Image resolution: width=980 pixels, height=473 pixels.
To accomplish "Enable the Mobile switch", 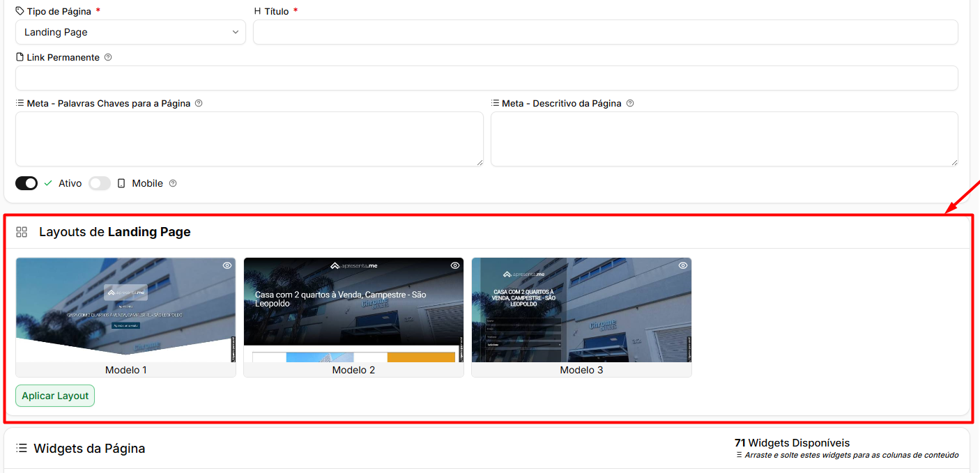I will tap(100, 183).
